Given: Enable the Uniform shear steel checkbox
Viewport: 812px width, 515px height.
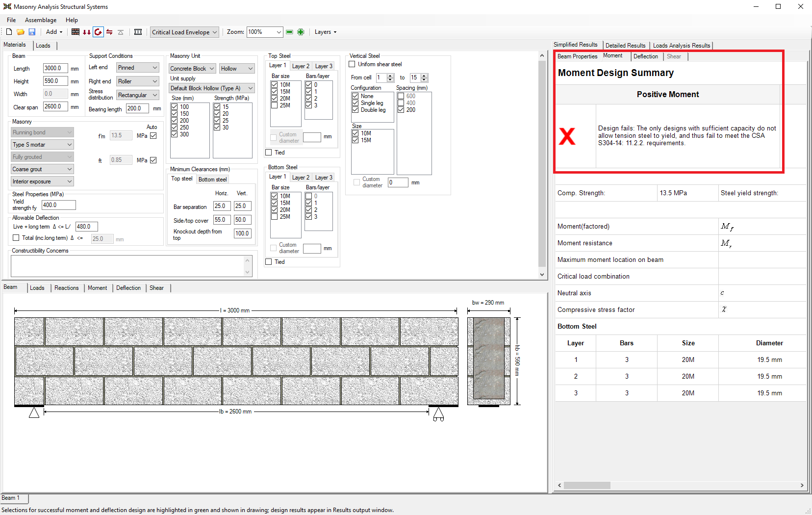Looking at the screenshot, I should [352, 64].
